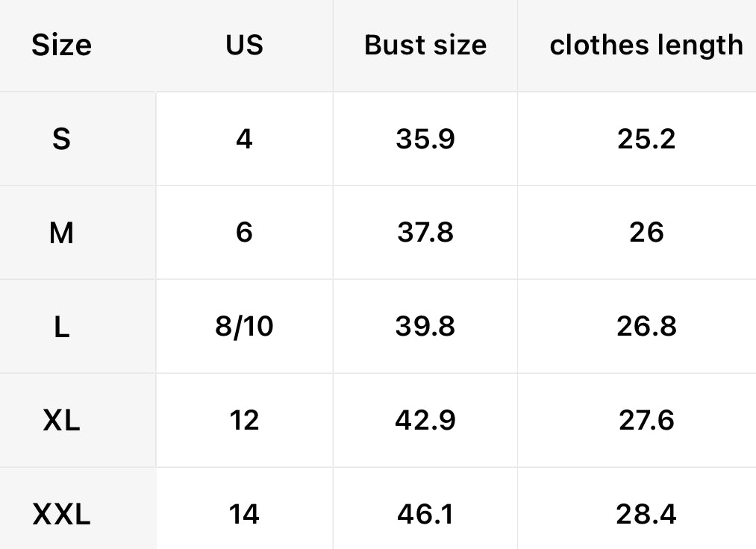Click the Bust size column header
756x549 pixels.
tap(425, 46)
